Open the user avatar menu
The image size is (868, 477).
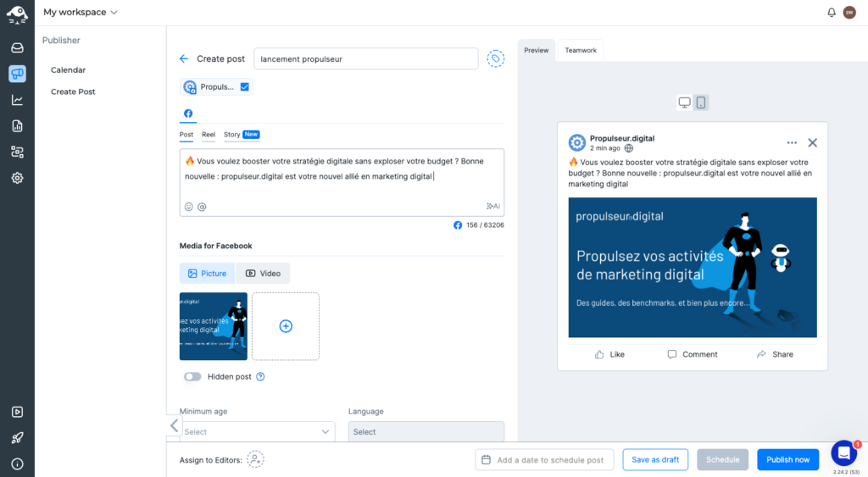(849, 12)
